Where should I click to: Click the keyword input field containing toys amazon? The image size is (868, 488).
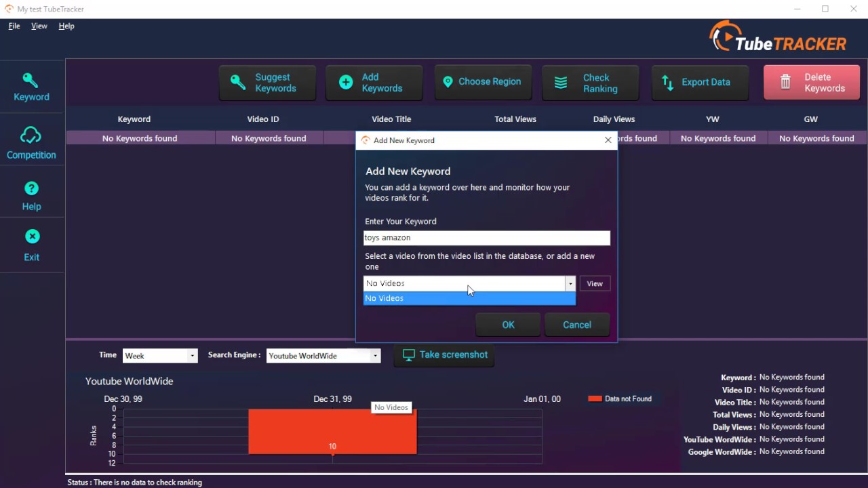click(x=487, y=238)
